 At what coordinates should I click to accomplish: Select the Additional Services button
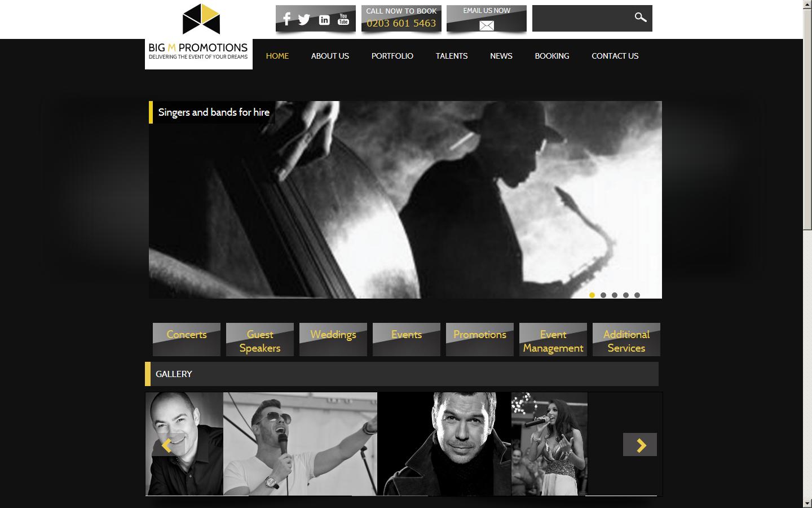[626, 339]
